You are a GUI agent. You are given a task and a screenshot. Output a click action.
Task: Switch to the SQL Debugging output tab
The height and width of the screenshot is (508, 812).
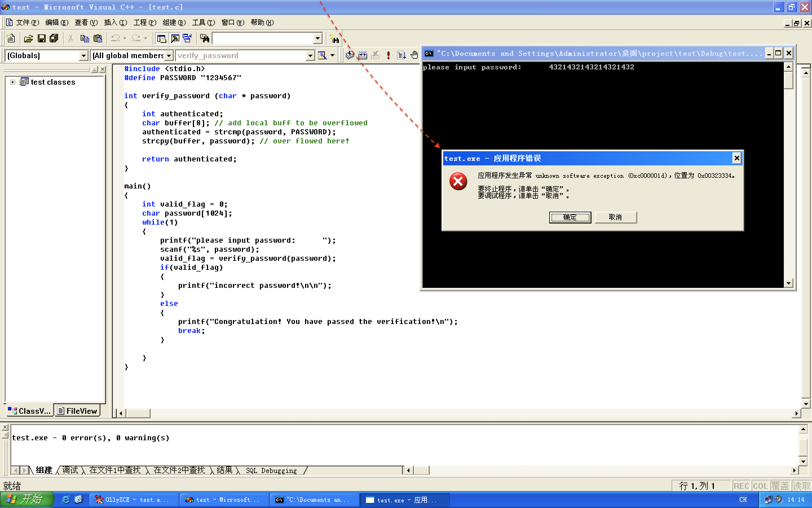[271, 470]
